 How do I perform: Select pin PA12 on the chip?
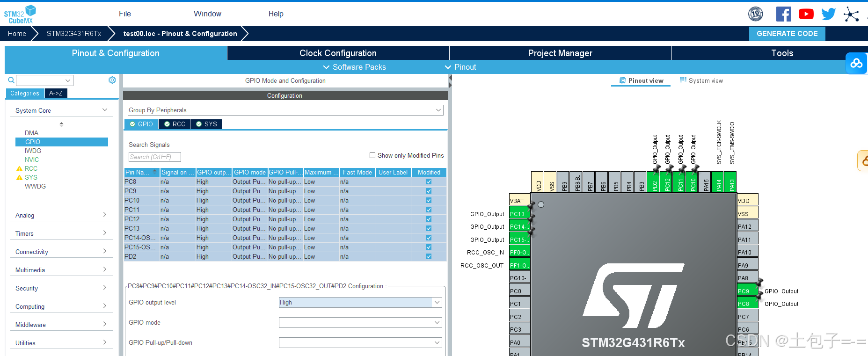tap(747, 226)
